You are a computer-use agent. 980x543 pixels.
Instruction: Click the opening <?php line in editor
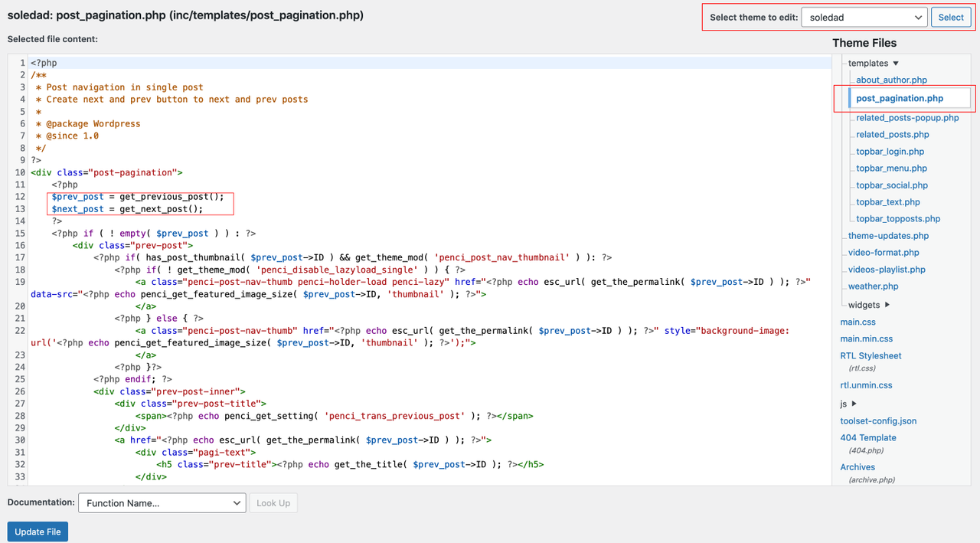[44, 63]
